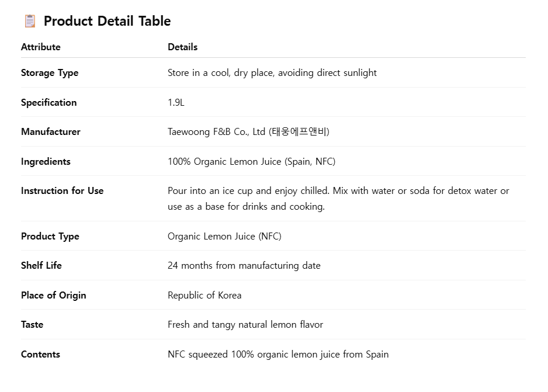Click the Organic Lemon Juice (NFC) value
The image size is (548, 392).
point(224,236)
